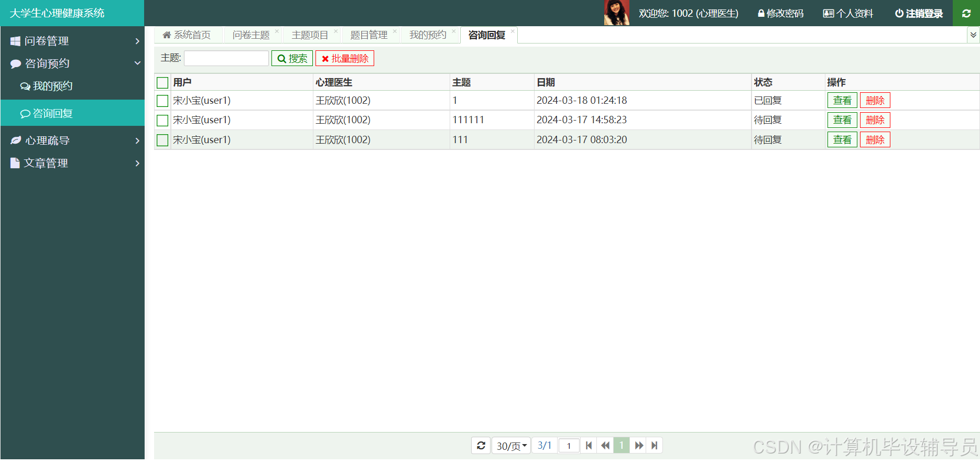Viewport: 980px width, 464px height.
Task: Click 查看 for the 111111 subject row
Action: pos(842,120)
